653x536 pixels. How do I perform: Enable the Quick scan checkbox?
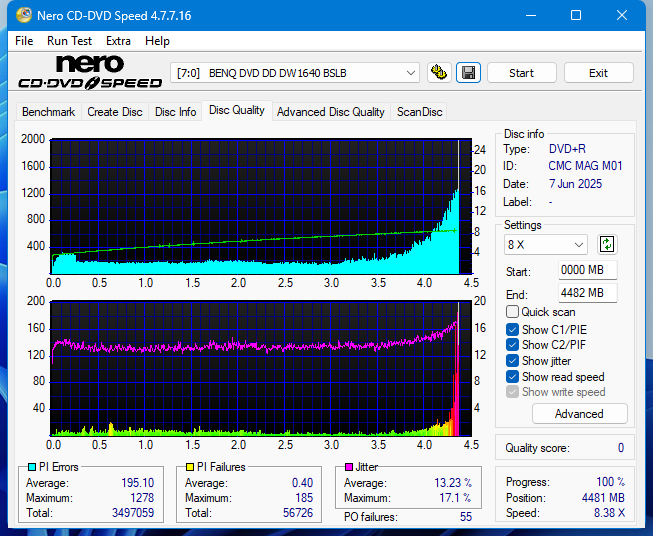pos(513,312)
